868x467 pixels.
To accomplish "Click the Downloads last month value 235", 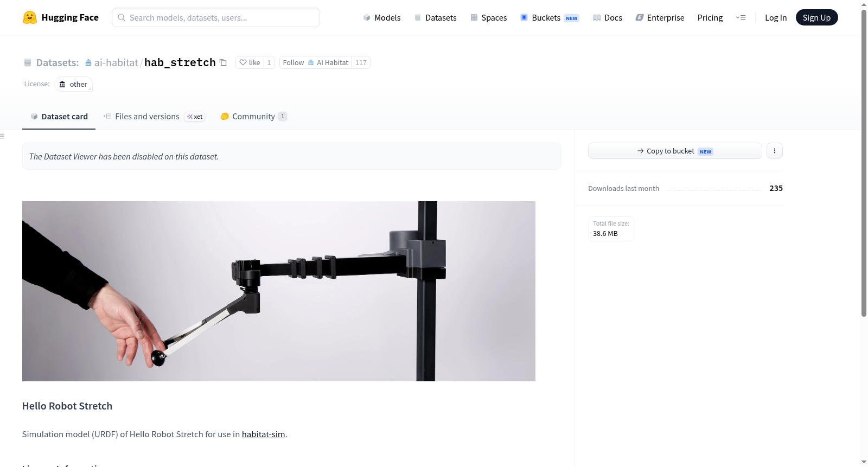I will (776, 188).
